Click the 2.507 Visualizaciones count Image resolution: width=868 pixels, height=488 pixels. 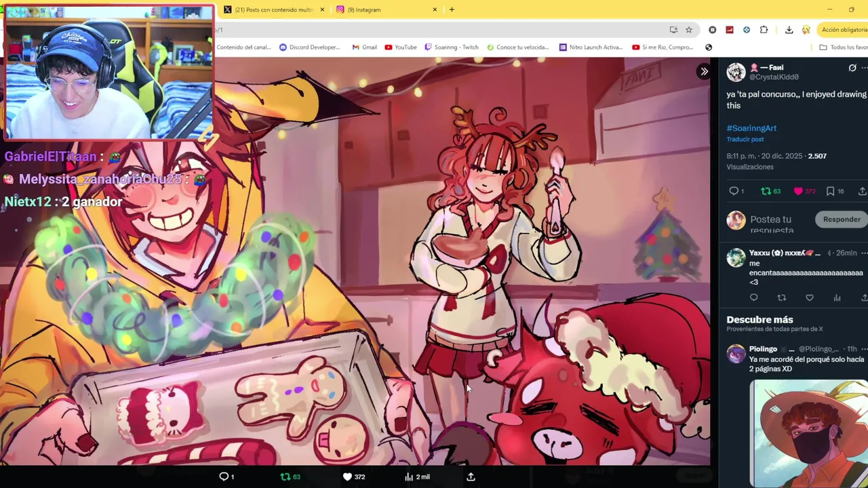point(776,161)
